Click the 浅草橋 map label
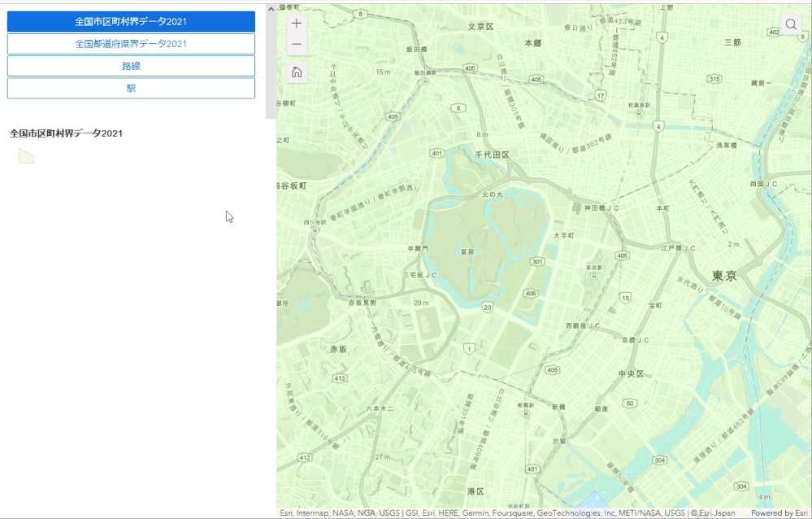 coord(726,145)
